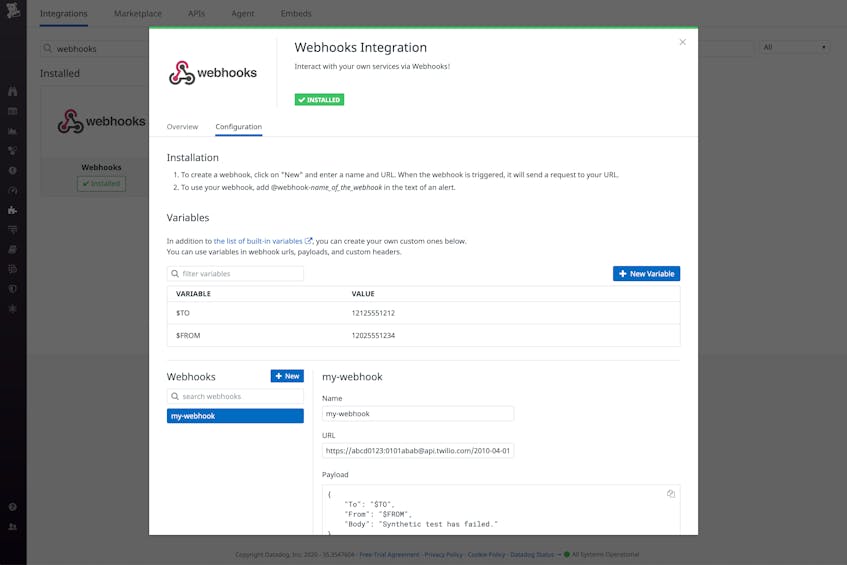Switch to the Overview tab

[x=182, y=126]
